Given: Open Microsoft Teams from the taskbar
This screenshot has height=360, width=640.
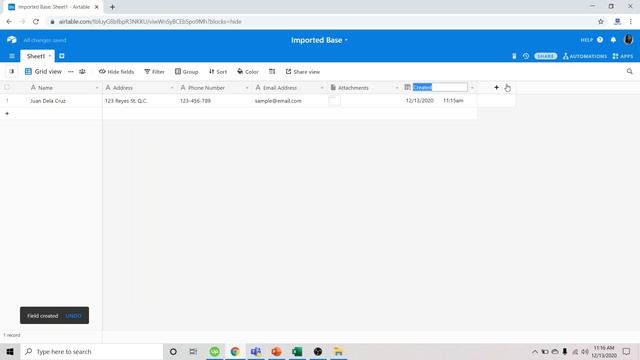Looking at the screenshot, I should point(256,351).
